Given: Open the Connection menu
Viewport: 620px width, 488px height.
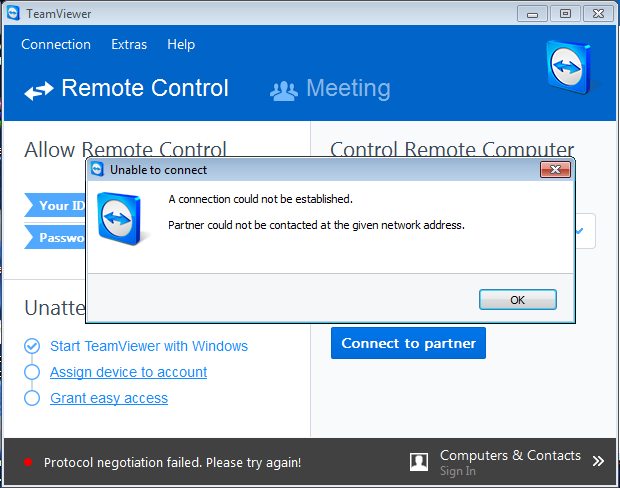Looking at the screenshot, I should [56, 44].
